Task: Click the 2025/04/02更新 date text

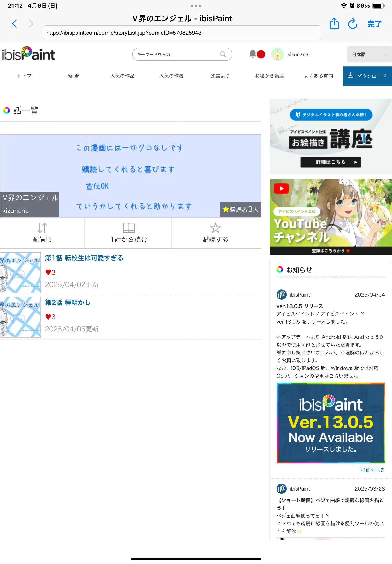Action: 72,285
